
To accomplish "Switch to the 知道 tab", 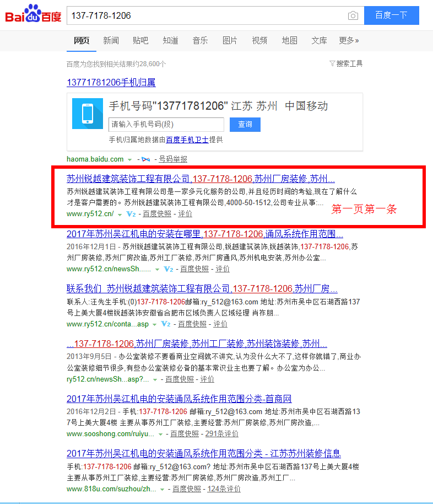I will tap(171, 40).
